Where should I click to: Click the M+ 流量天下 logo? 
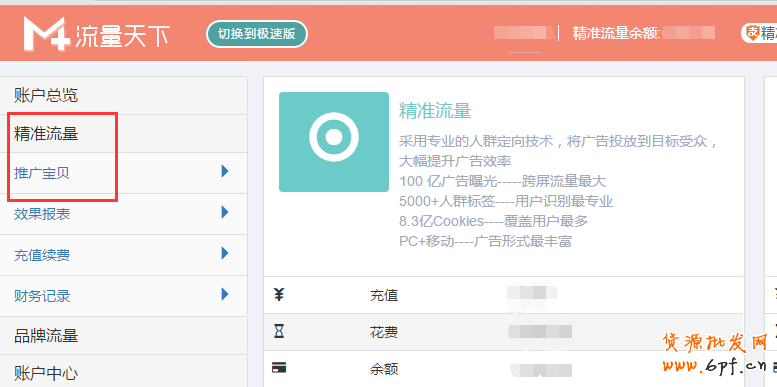pyautogui.click(x=97, y=34)
